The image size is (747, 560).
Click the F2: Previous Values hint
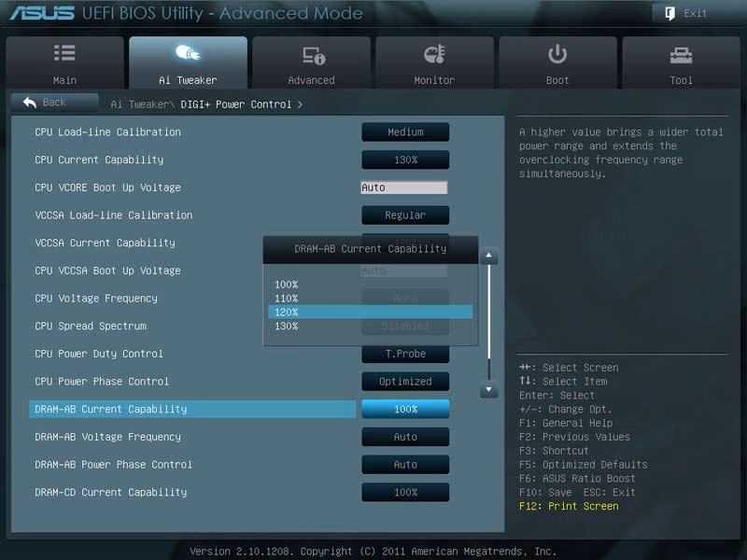point(574,437)
